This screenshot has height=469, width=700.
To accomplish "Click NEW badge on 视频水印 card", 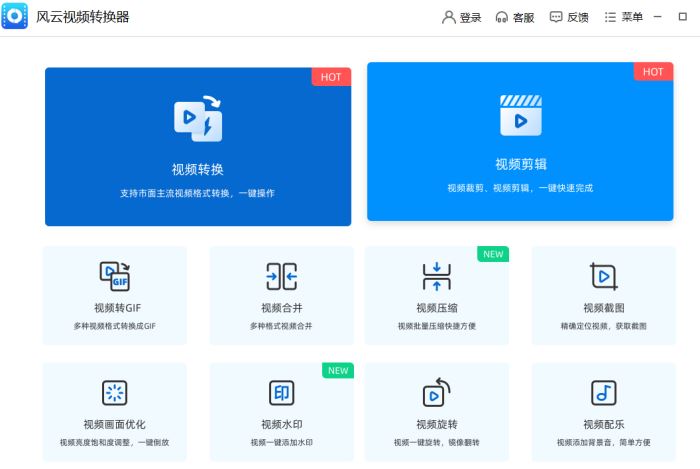I will (338, 371).
